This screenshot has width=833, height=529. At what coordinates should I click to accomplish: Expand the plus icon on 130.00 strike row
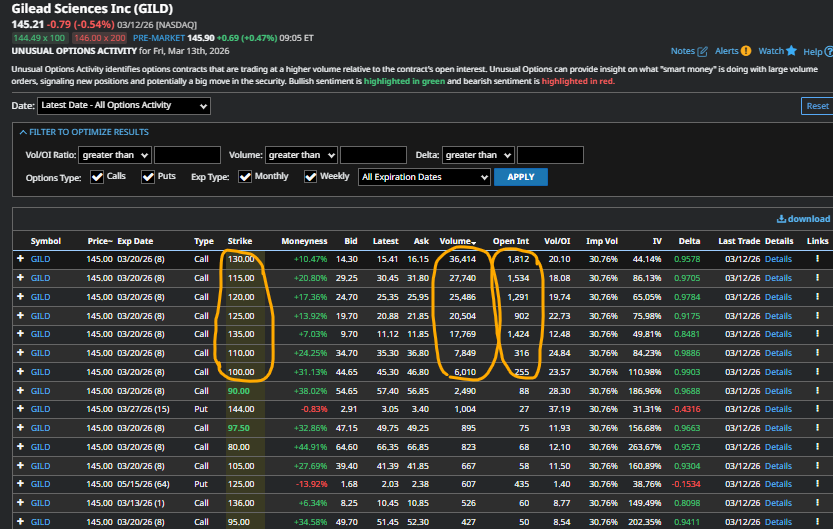pos(19,258)
